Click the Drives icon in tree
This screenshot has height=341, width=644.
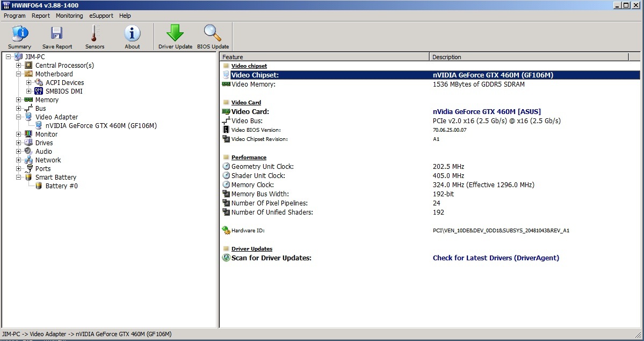coord(28,143)
